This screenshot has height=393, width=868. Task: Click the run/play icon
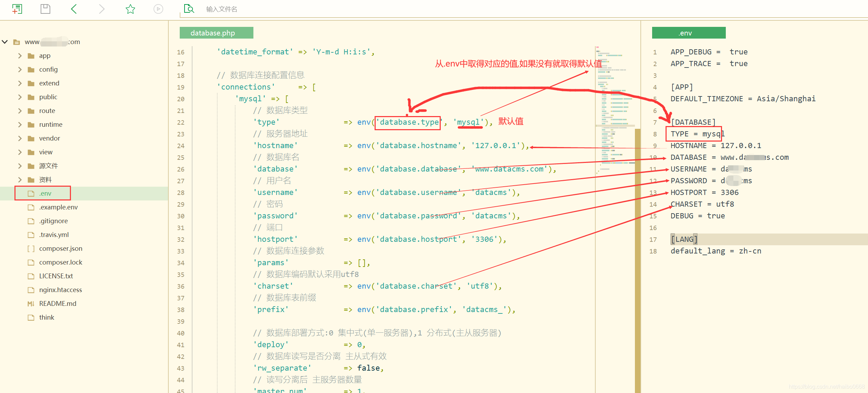point(158,9)
